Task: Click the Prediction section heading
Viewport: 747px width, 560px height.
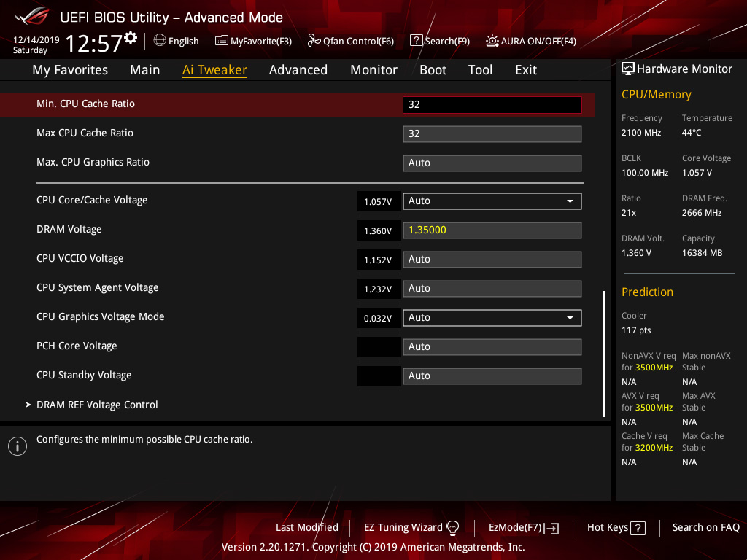Action: click(647, 292)
